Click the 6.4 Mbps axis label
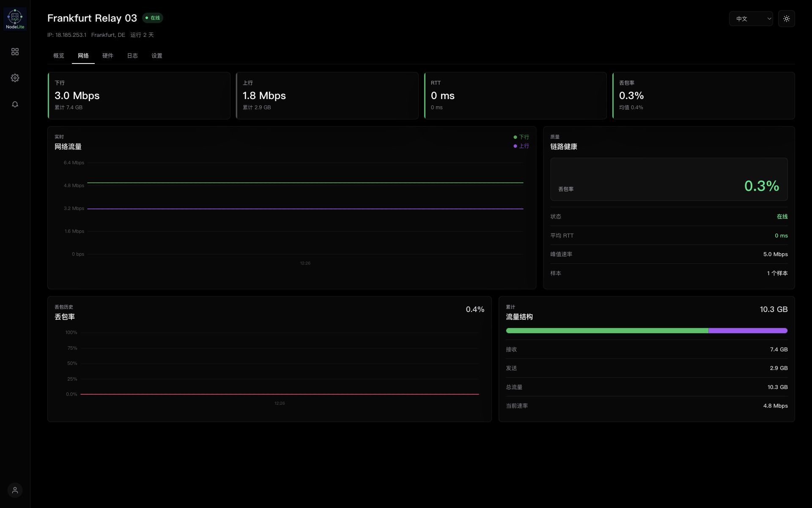The image size is (812, 508). 74,163
